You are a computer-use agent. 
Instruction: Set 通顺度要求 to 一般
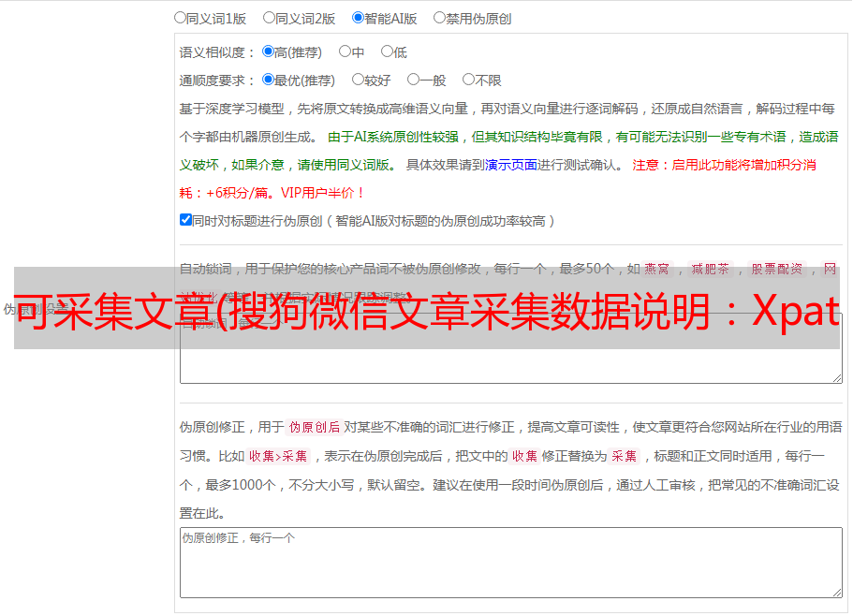[x=414, y=80]
